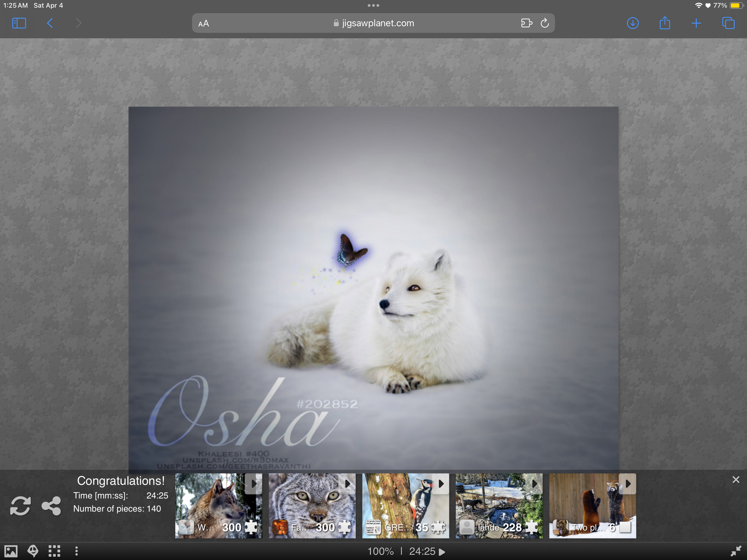This screenshot has width=747, height=560.
Task: Open Safari downloads icon
Action: [x=632, y=23]
